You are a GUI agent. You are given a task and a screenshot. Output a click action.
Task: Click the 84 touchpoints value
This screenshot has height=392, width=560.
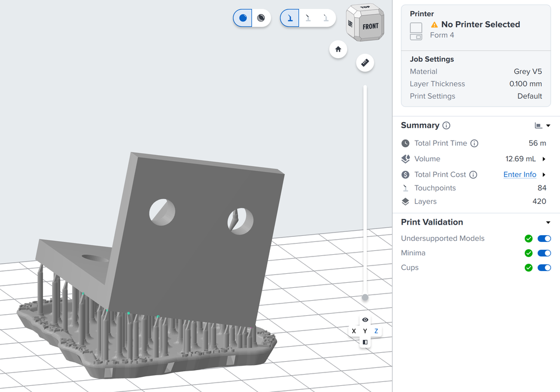tap(542, 188)
